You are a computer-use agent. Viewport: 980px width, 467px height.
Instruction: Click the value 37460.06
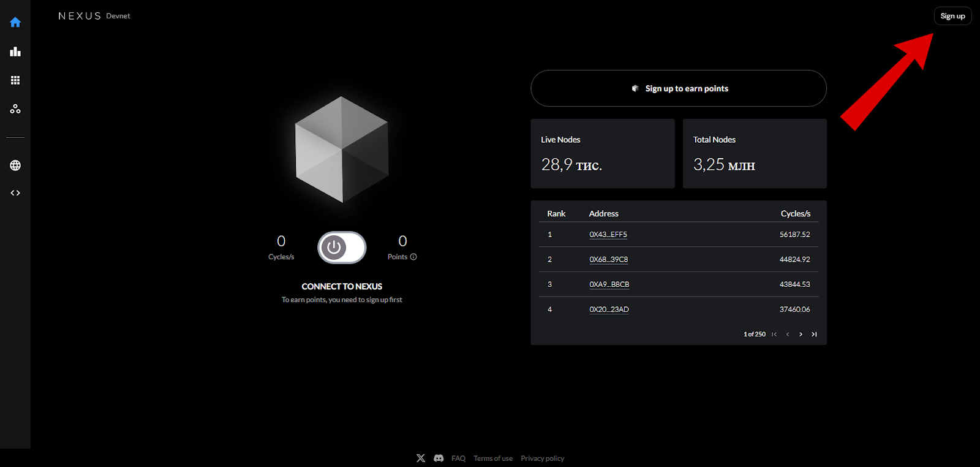(x=795, y=309)
